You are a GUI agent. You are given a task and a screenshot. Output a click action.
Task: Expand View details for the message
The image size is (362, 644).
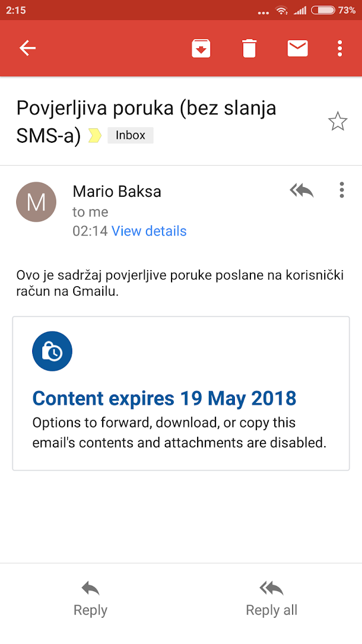(x=149, y=231)
